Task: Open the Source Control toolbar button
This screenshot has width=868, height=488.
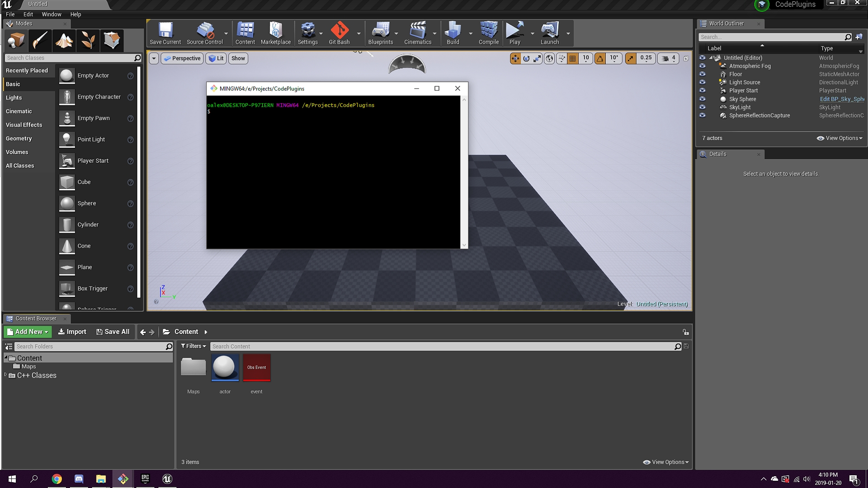Action: coord(204,33)
